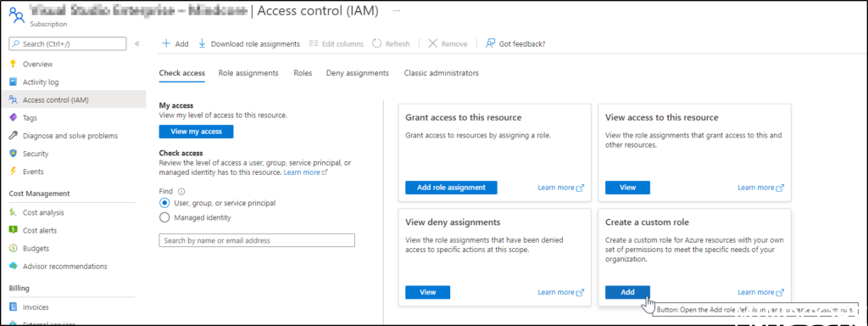Click the Remove X icon
Viewport: 868px width, 326px height.
click(433, 44)
